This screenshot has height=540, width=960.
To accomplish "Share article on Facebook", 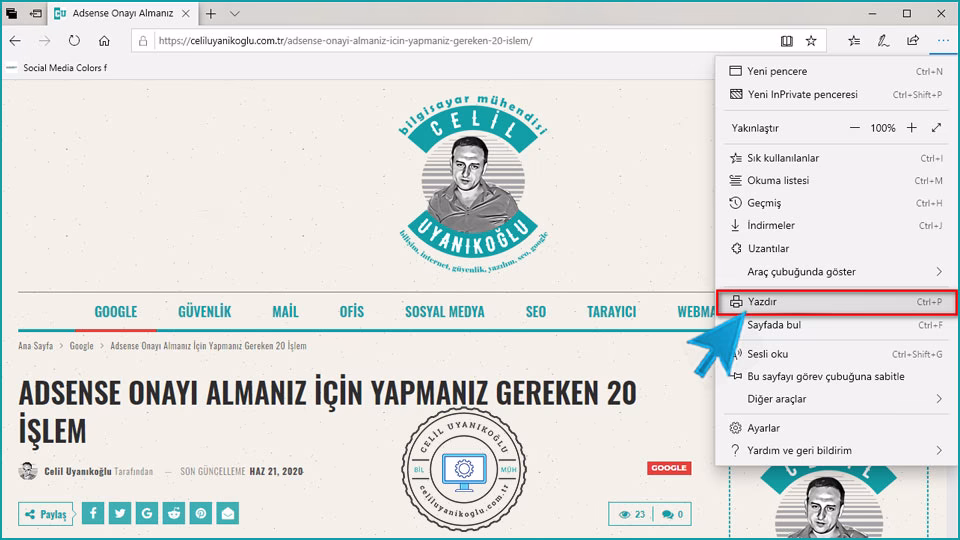I will pyautogui.click(x=93, y=513).
